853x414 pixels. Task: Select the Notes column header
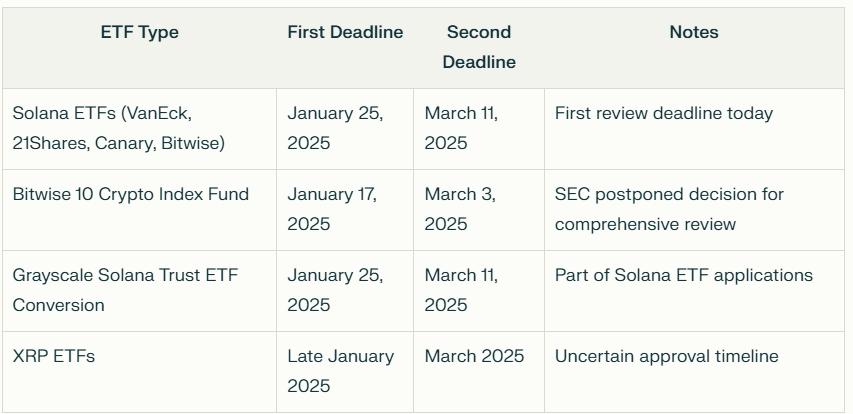click(x=694, y=32)
